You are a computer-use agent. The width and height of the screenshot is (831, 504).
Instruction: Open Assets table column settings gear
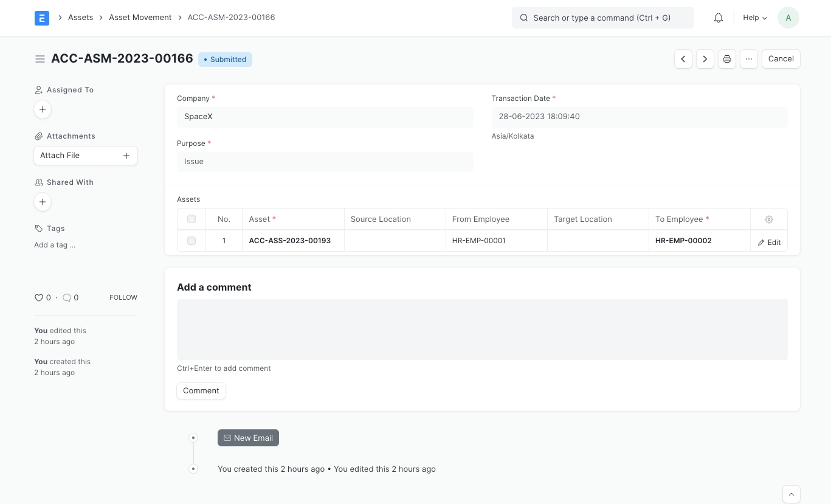768,219
